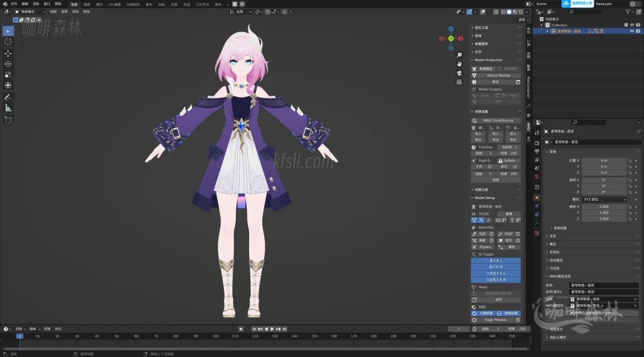
Task: Toggle camera view icon in viewport
Action: pos(459,73)
